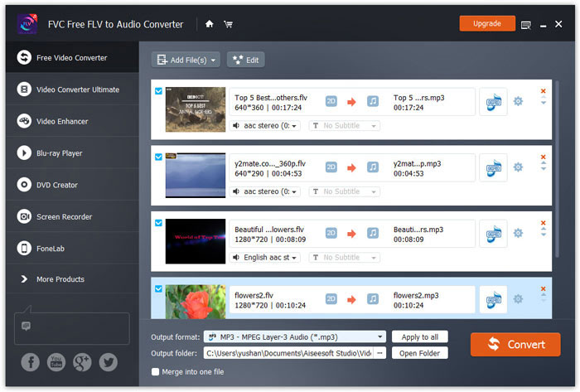
Task: Select Screen Recorder in sidebar
Action: coord(73,216)
